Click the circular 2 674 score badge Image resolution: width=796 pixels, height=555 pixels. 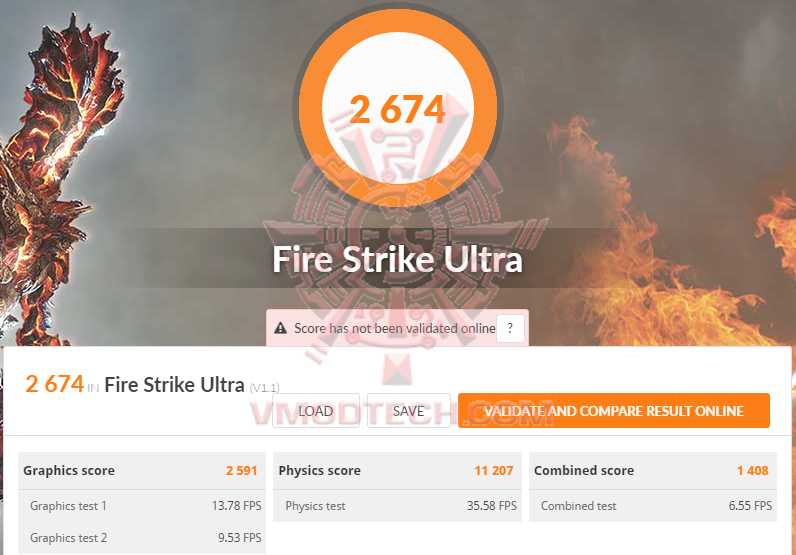[x=397, y=108]
